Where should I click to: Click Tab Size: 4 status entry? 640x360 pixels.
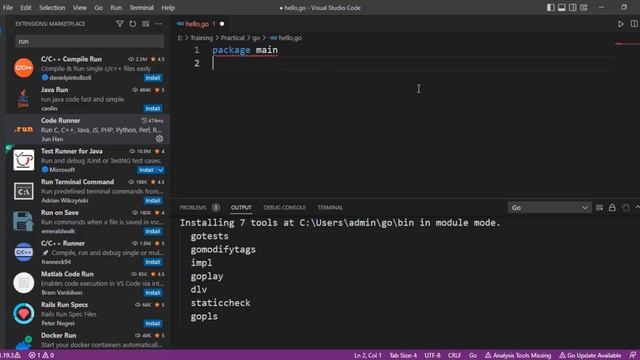tap(403, 356)
